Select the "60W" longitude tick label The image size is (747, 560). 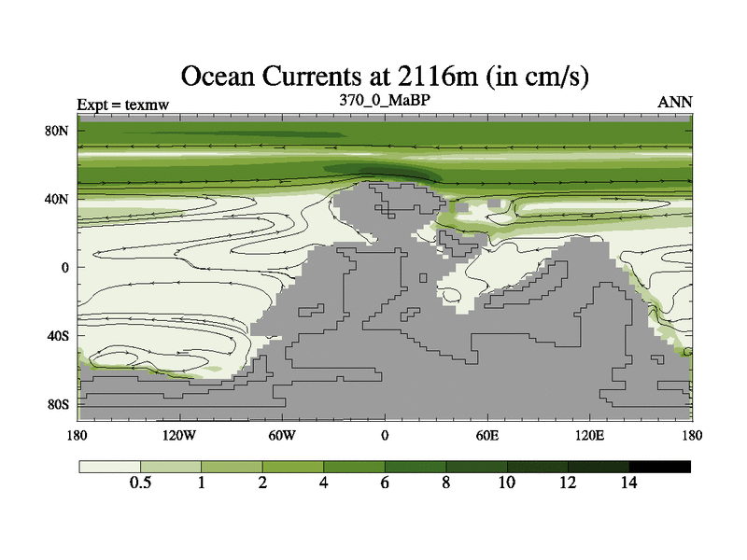[282, 436]
